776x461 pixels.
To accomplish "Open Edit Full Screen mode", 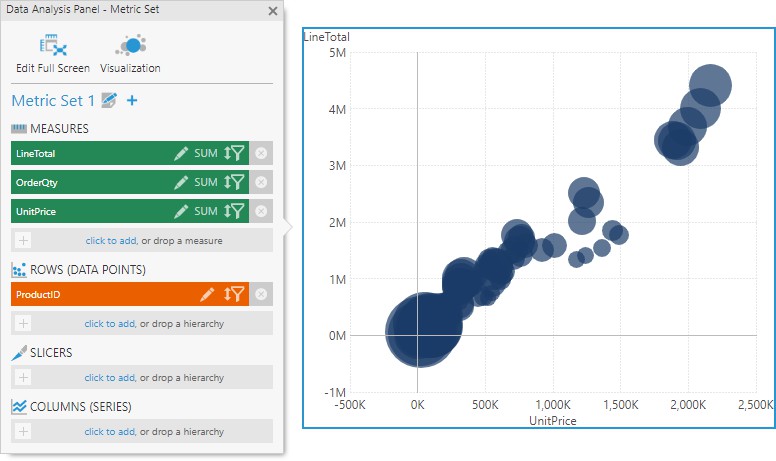I will pyautogui.click(x=52, y=54).
